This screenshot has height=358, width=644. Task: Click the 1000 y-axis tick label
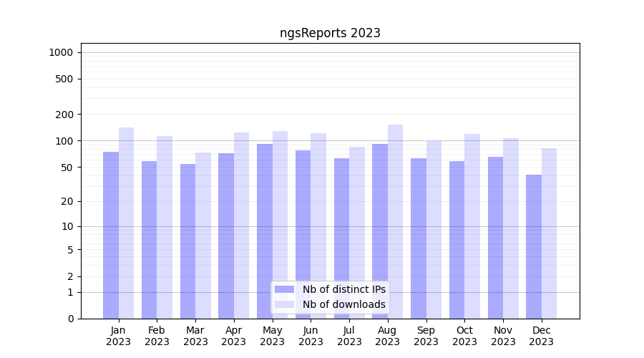click(61, 52)
